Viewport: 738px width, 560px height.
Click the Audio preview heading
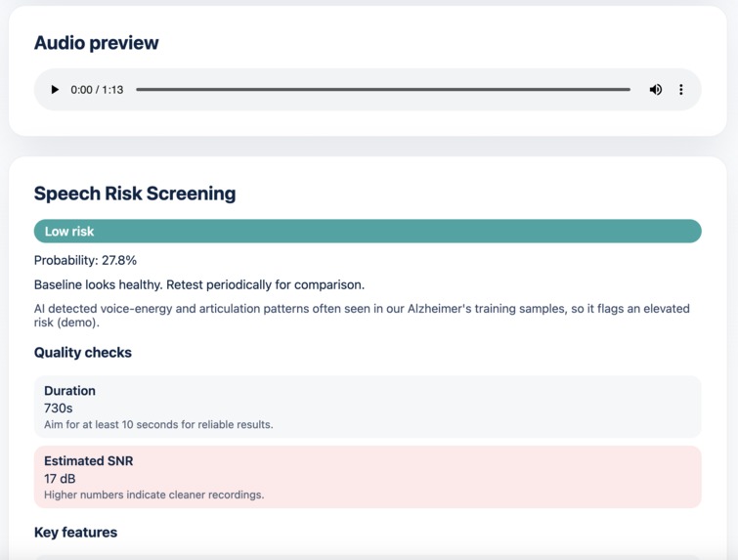coord(97,43)
